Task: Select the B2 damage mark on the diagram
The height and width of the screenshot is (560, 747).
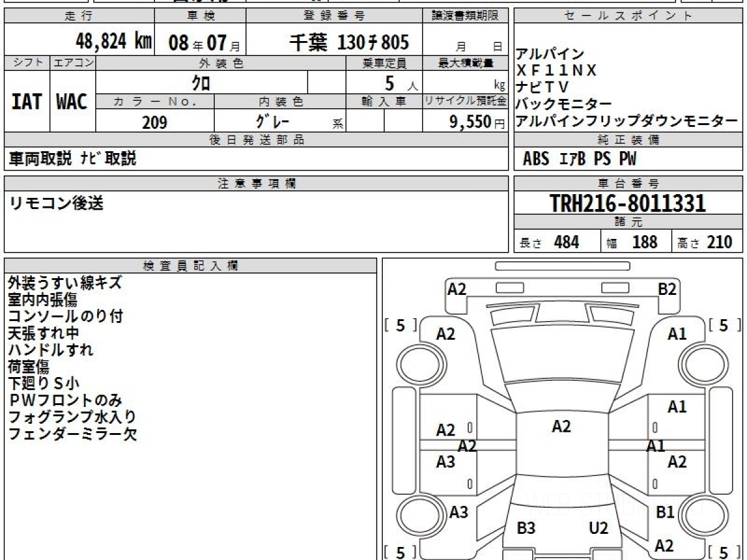Action: tap(667, 289)
